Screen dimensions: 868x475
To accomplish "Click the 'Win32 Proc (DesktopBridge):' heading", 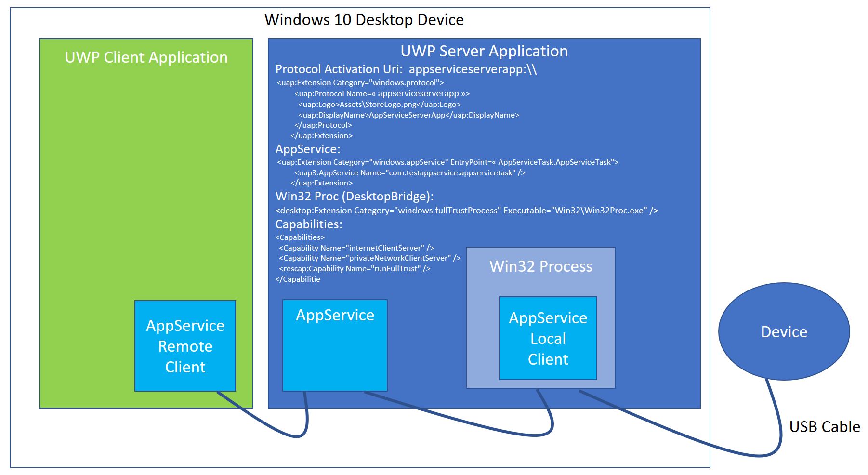I will (x=355, y=197).
